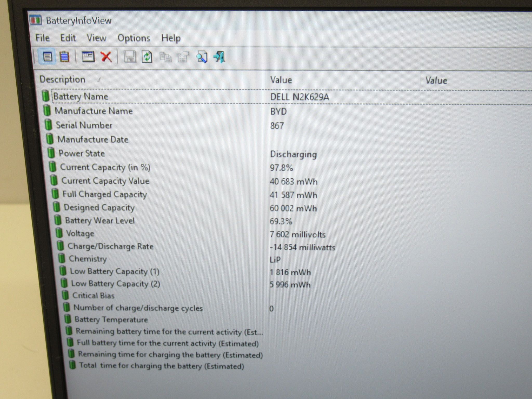
Task: Open the View menu
Action: [96, 38]
